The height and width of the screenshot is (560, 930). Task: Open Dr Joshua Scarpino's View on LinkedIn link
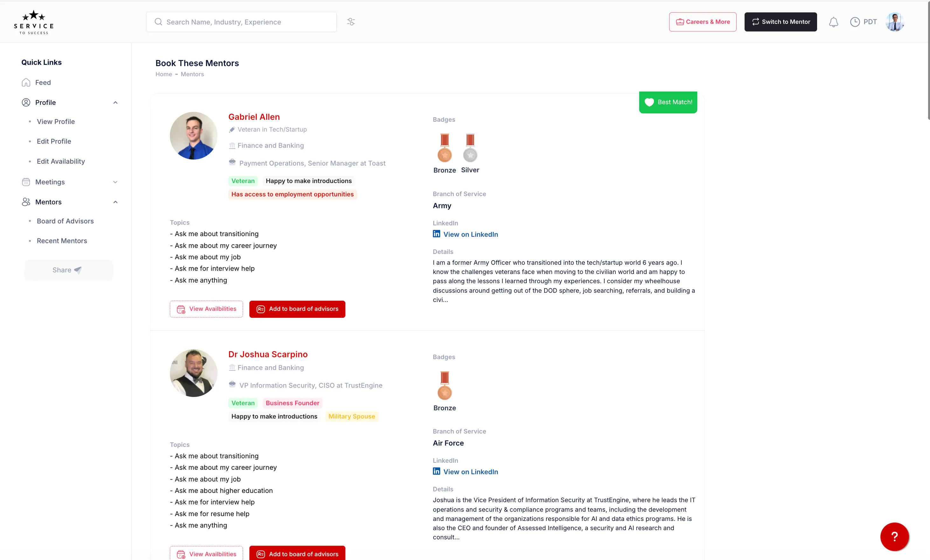[470, 472]
